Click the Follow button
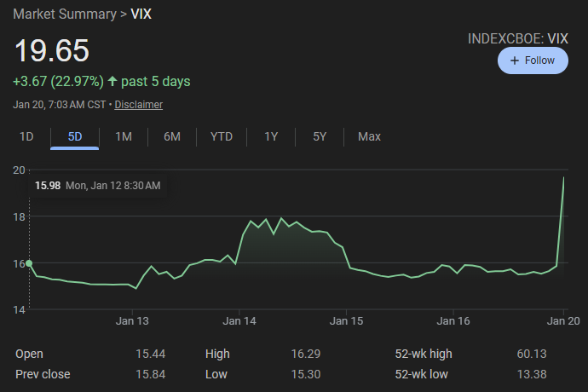 pos(533,61)
